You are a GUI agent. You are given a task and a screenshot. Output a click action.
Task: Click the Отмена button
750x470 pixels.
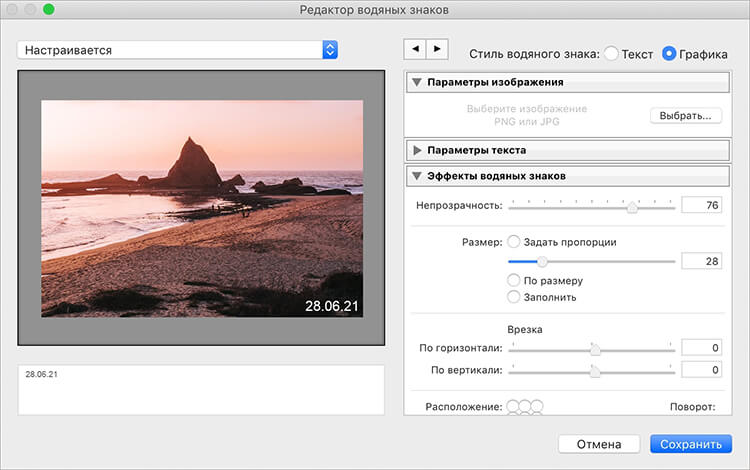599,444
